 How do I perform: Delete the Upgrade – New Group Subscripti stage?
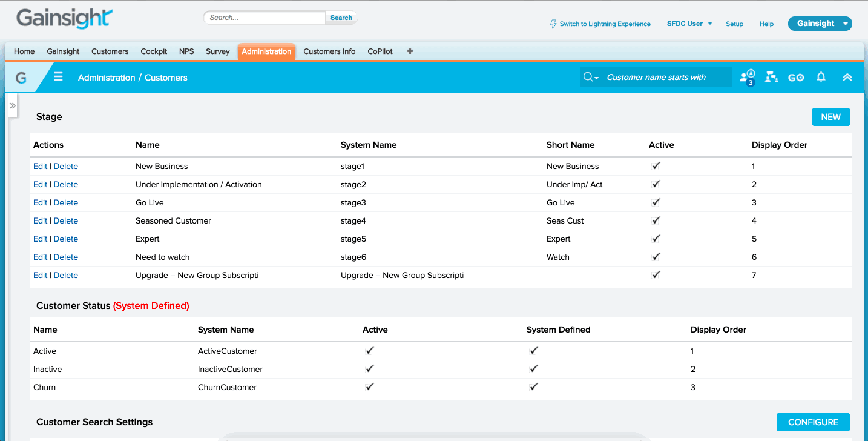(x=66, y=275)
